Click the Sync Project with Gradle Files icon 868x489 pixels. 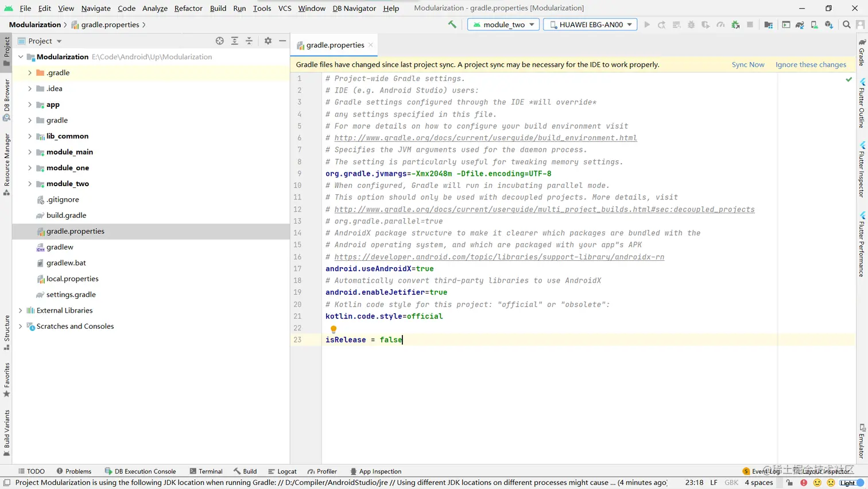[800, 25]
